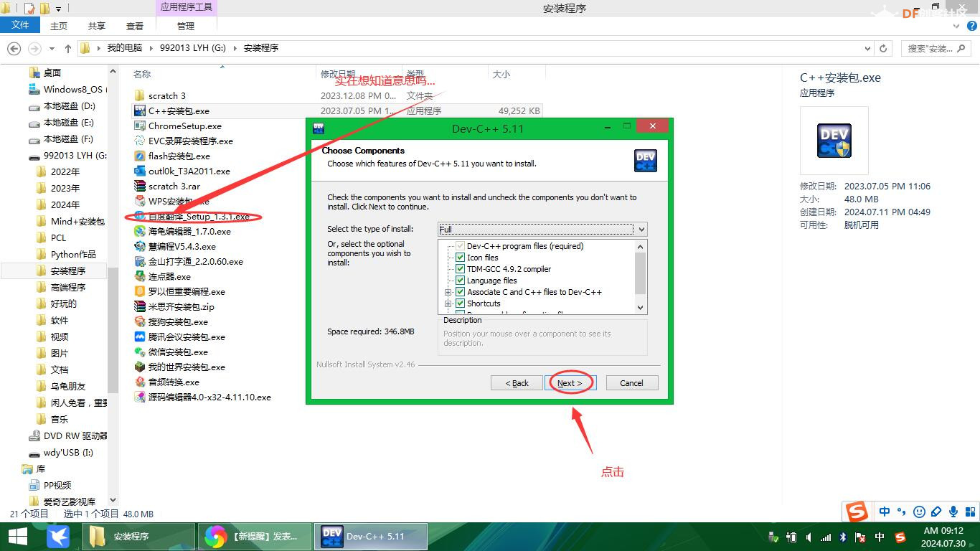This screenshot has width=980, height=551.
Task: Uncheck the TDM-GCC 4.9.2 compiler component
Action: [461, 269]
